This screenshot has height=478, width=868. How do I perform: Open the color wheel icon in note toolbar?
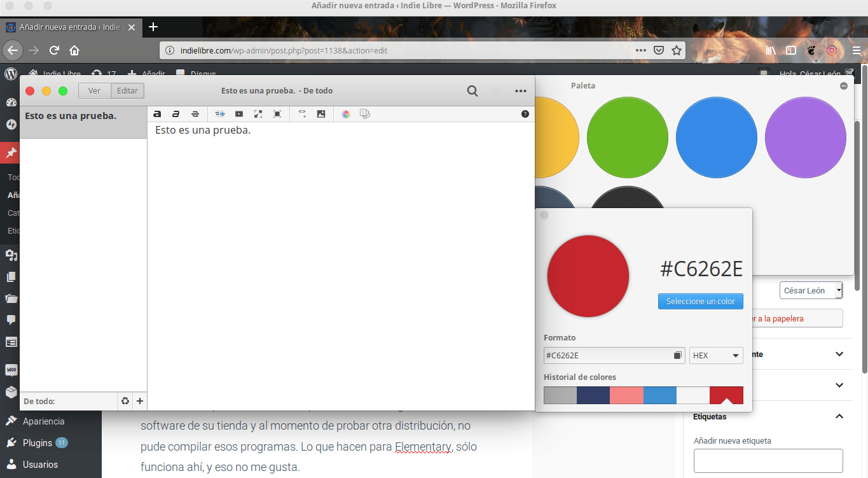(x=346, y=114)
